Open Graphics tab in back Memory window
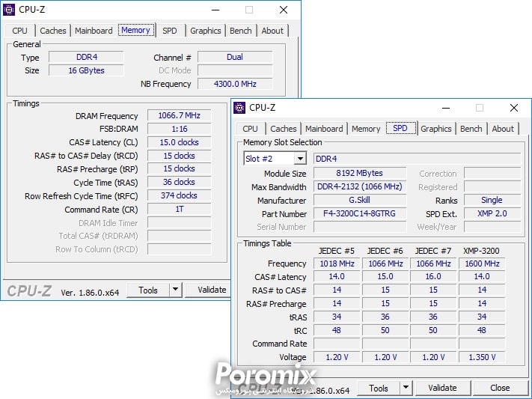This screenshot has width=532, height=399. pyautogui.click(x=206, y=31)
